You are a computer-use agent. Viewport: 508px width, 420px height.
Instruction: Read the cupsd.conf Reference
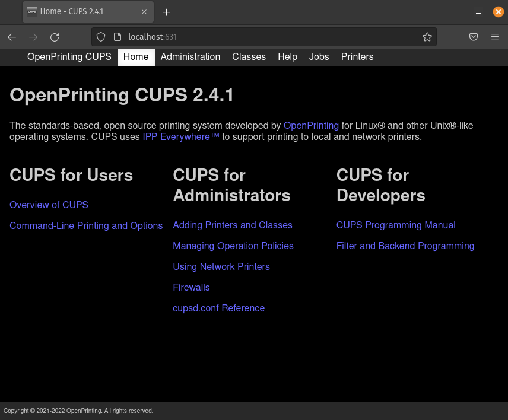(x=218, y=308)
